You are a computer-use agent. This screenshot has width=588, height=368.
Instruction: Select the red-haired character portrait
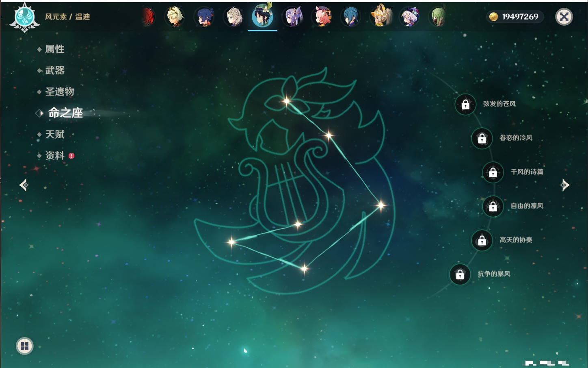coord(148,17)
